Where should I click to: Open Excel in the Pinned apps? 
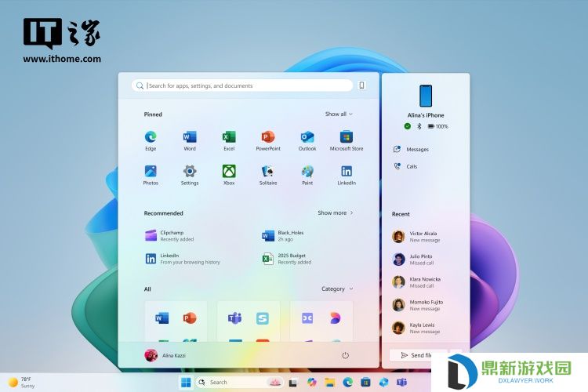pos(229,140)
